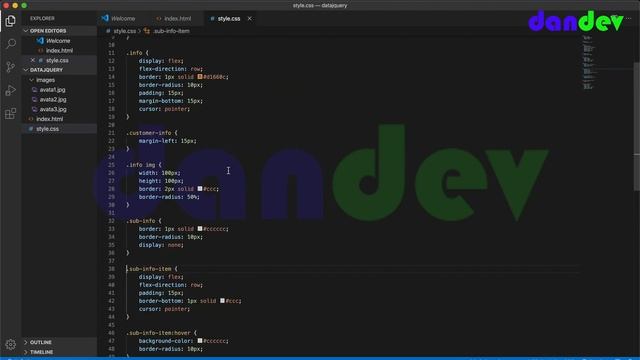Open Welcome in Open Editors
Screen dimensions: 640x360
pos(58,40)
